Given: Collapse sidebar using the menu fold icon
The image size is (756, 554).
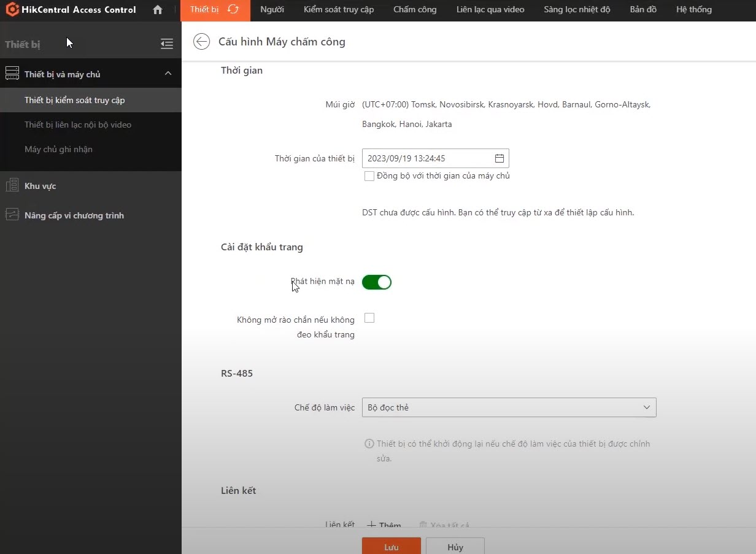Looking at the screenshot, I should (166, 44).
